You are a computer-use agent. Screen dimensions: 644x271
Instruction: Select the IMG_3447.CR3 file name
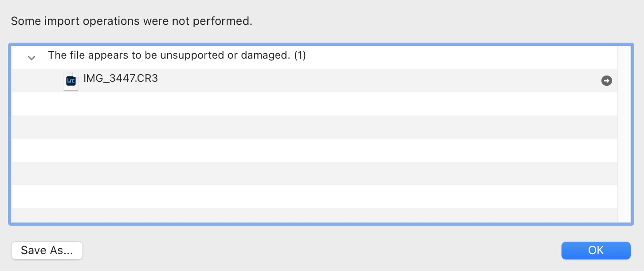tap(121, 79)
